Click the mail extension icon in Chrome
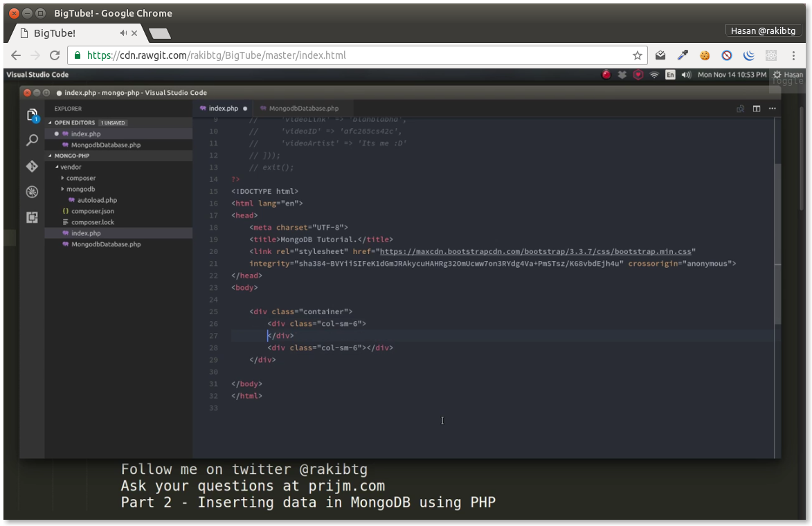812x526 pixels. pos(660,55)
